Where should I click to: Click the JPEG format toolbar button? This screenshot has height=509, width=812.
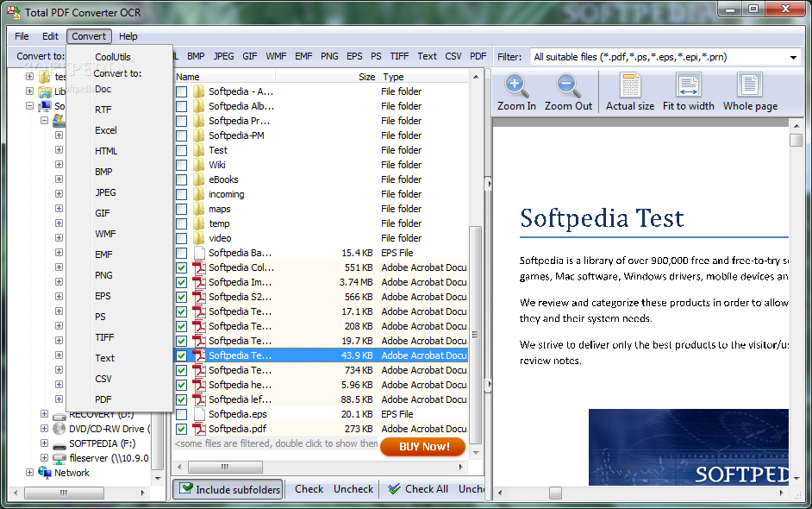[224, 56]
